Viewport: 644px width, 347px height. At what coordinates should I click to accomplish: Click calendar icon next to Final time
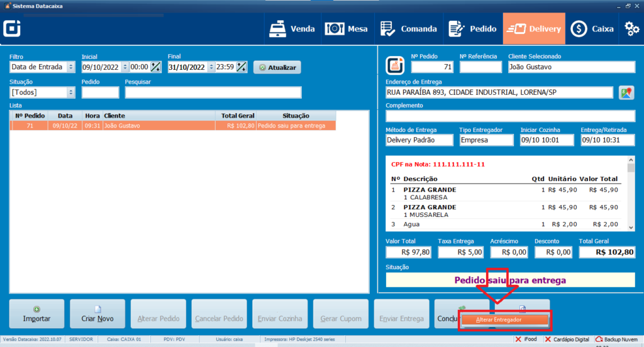point(241,67)
